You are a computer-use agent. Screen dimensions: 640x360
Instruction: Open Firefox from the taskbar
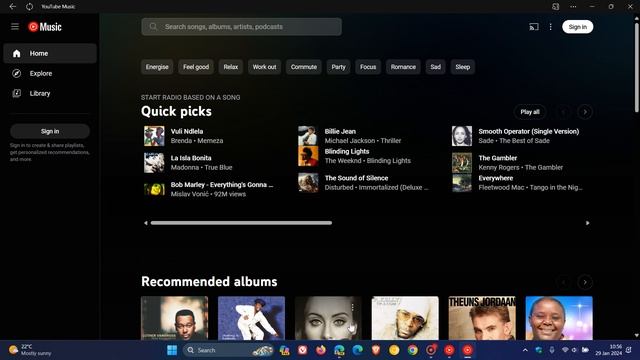[x=321, y=350]
